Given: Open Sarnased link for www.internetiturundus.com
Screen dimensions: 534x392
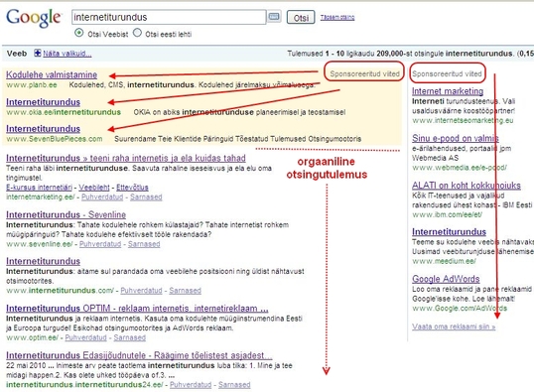Looking at the screenshot, I should click(185, 291).
